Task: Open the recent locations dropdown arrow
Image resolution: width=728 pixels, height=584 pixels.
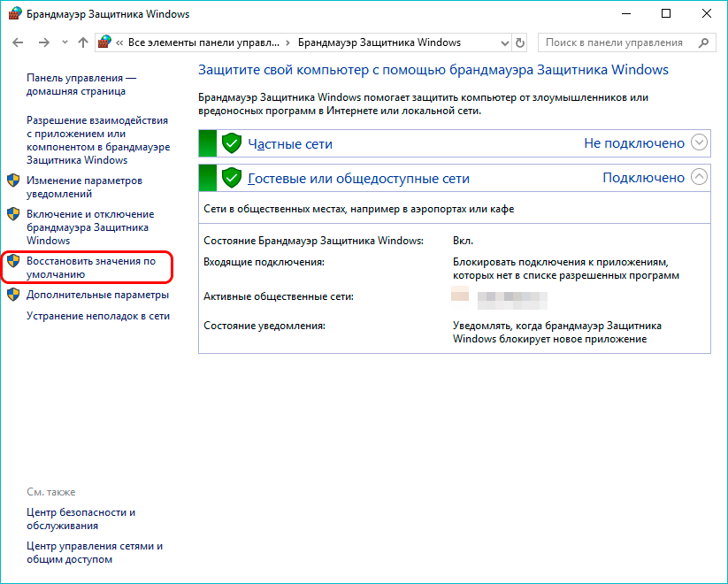Action: (65, 42)
